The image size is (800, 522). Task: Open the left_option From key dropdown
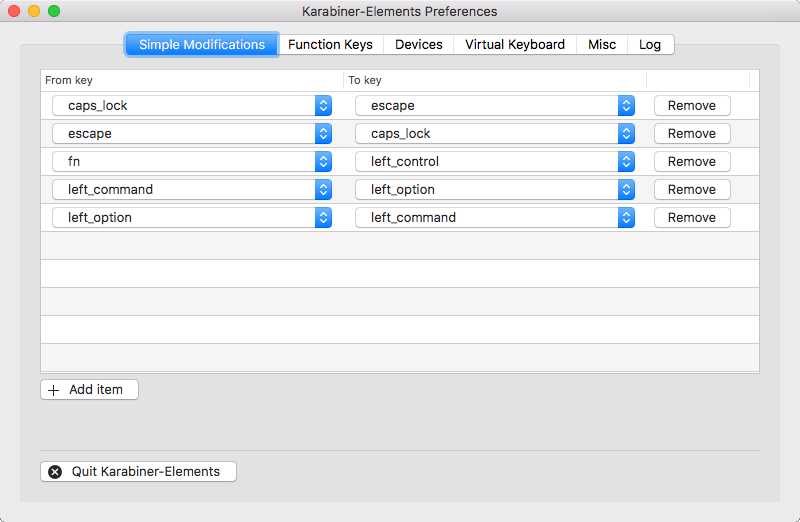coord(192,218)
